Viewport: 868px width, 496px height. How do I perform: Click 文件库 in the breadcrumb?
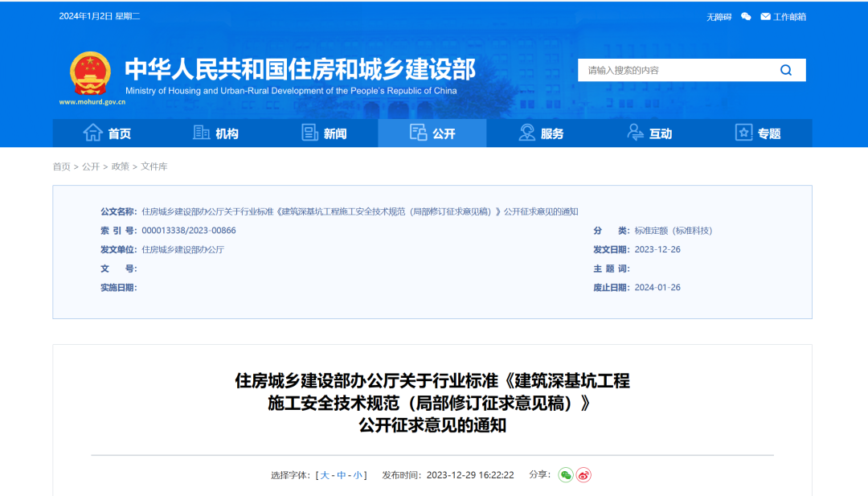pos(154,166)
